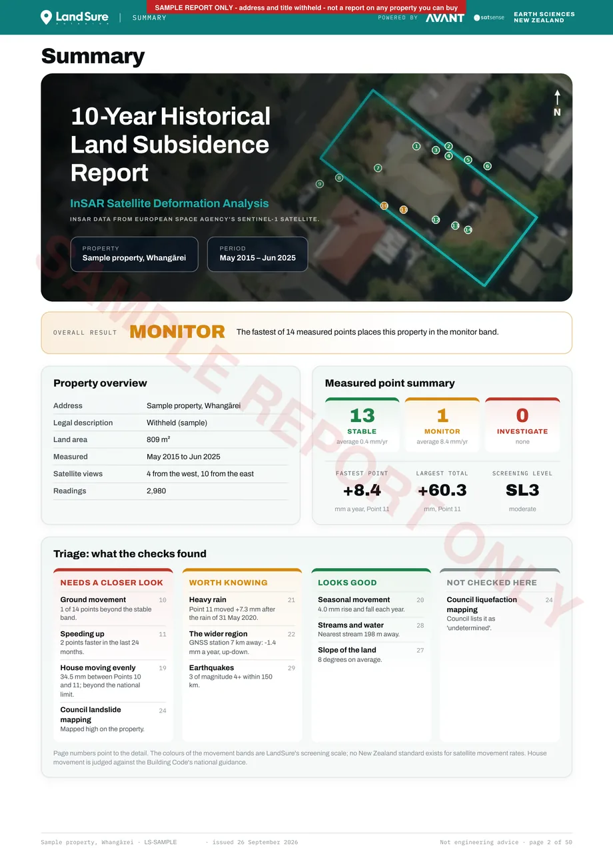Select measured point 6 marker on map

[x=487, y=166]
